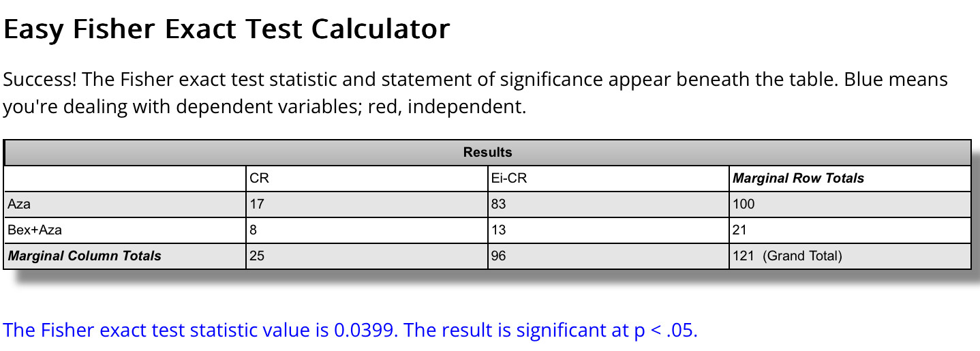Select the Marginal Column Totals label
Image resolution: width=980 pixels, height=351 pixels.
(x=85, y=256)
